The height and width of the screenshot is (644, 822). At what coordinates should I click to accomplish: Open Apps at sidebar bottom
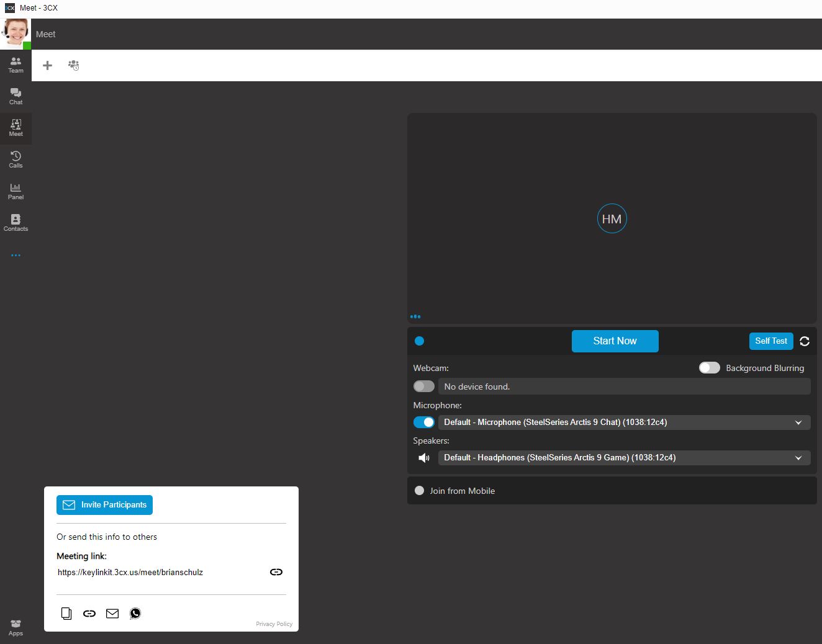tap(16, 627)
